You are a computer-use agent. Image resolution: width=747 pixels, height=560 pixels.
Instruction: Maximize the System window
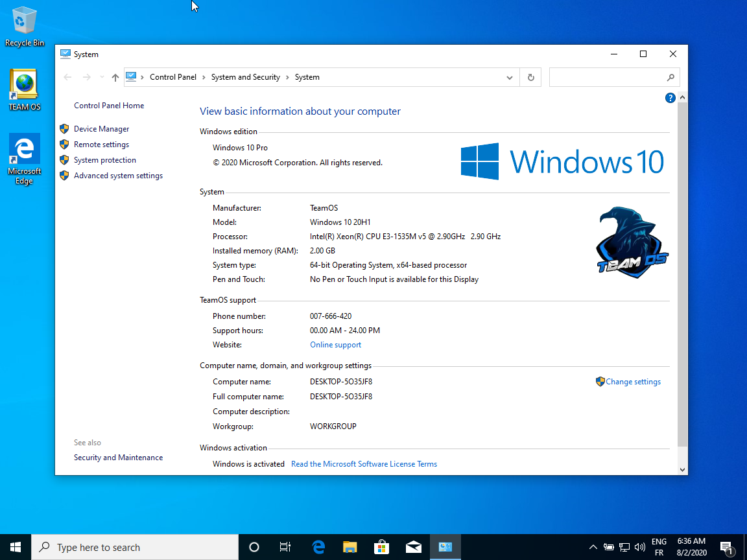click(x=643, y=54)
